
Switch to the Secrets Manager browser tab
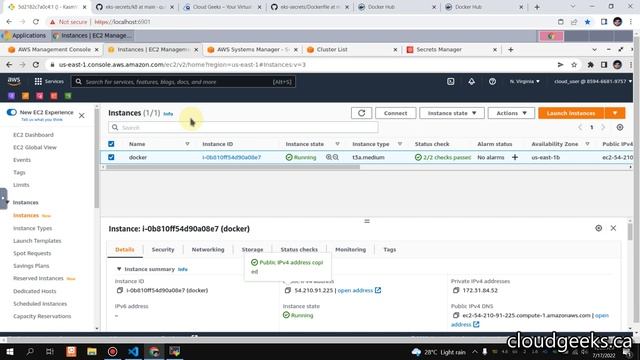(451, 49)
